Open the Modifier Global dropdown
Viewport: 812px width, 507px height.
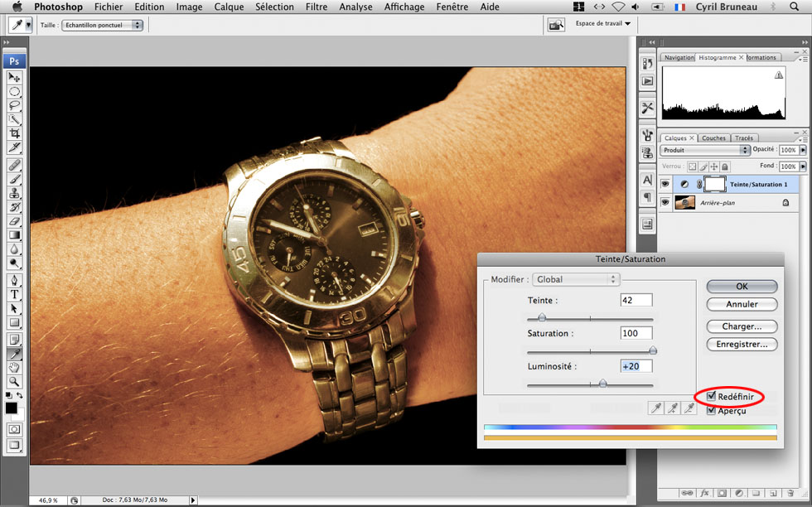(x=575, y=279)
